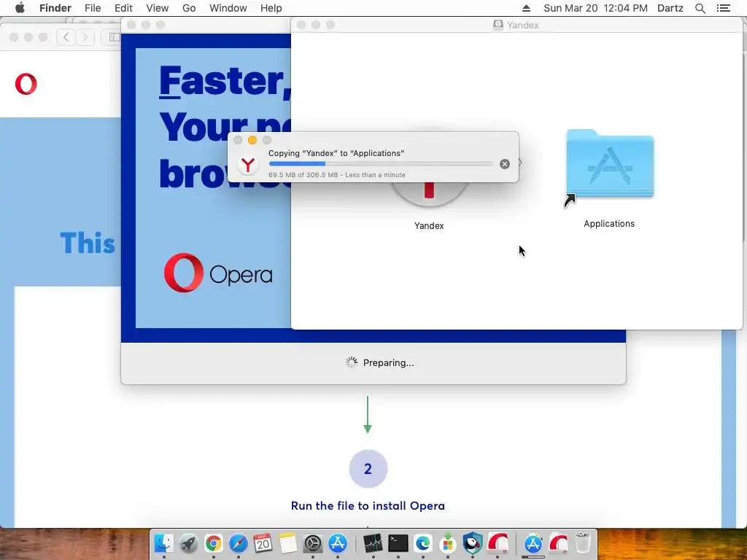Image resolution: width=747 pixels, height=560 pixels.
Task: Open the Dartz user menu
Action: point(670,8)
